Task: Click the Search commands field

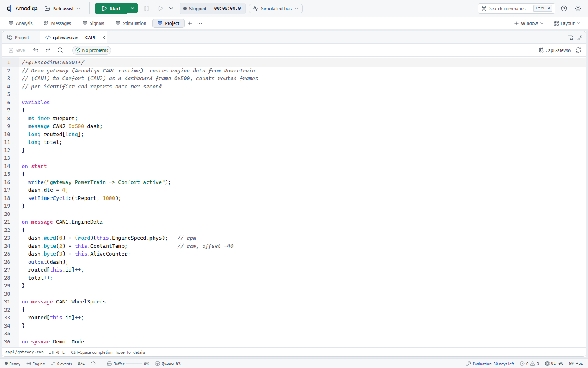Action: [x=516, y=9]
